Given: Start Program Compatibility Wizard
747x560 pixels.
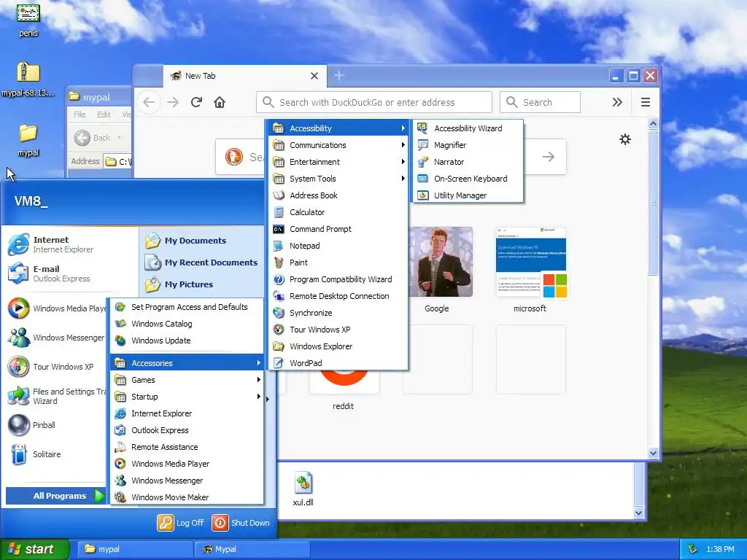Looking at the screenshot, I should tap(338, 279).
